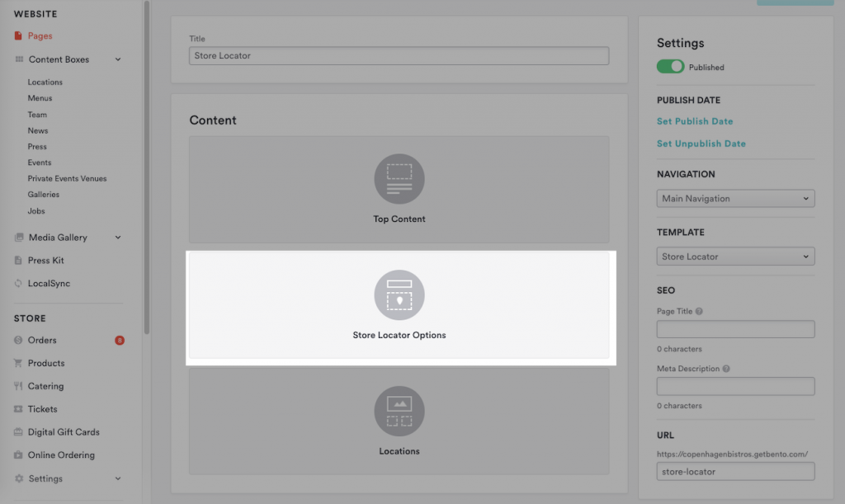Open Private Events Venues item
Image resolution: width=845 pixels, height=504 pixels.
click(68, 178)
